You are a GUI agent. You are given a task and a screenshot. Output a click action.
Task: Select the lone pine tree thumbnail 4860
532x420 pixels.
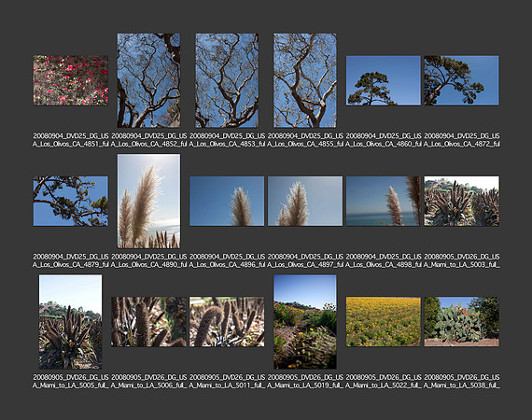(x=384, y=80)
